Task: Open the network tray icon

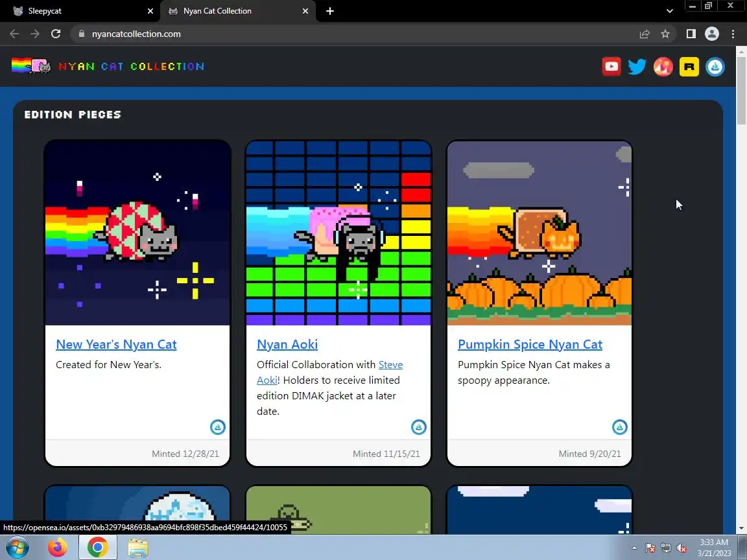Action: point(666,548)
